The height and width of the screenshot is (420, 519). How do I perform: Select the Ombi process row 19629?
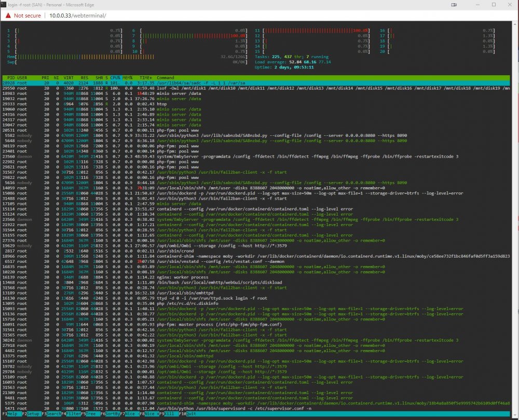(x=256, y=246)
